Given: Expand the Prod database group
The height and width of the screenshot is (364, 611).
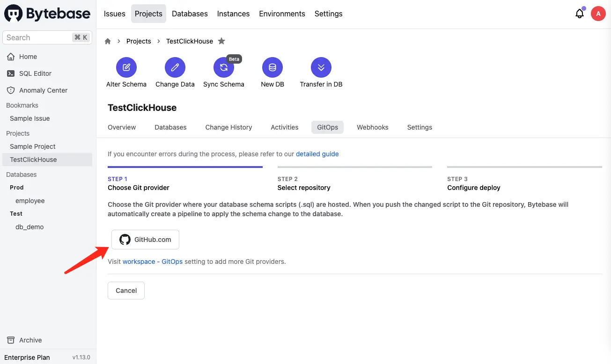Looking at the screenshot, I should click(16, 187).
